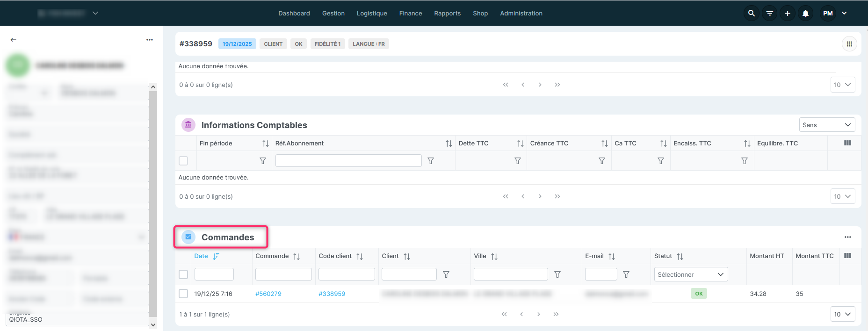The width and height of the screenshot is (868, 331).
Task: Click the Informations Comptables bank icon
Action: pos(188,125)
